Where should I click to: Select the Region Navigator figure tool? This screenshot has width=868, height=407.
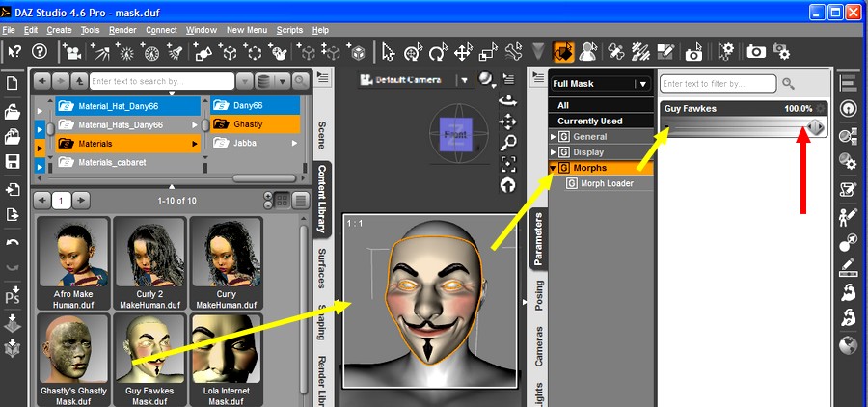click(x=587, y=52)
